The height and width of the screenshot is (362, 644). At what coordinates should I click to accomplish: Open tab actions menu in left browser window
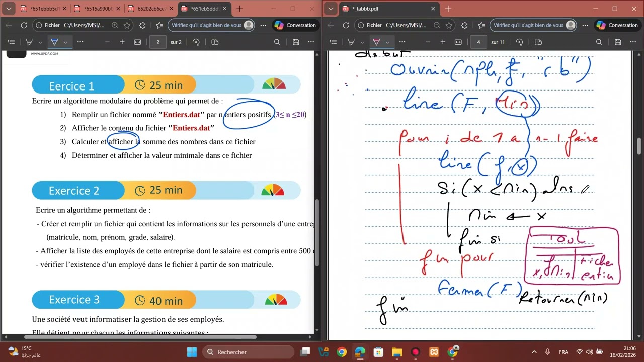pyautogui.click(x=9, y=9)
